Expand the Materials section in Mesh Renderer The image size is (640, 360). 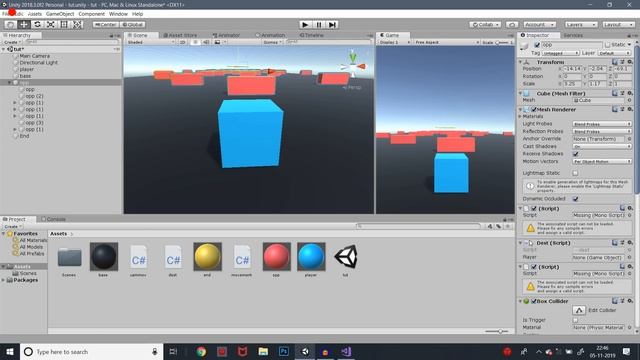pyautogui.click(x=521, y=117)
